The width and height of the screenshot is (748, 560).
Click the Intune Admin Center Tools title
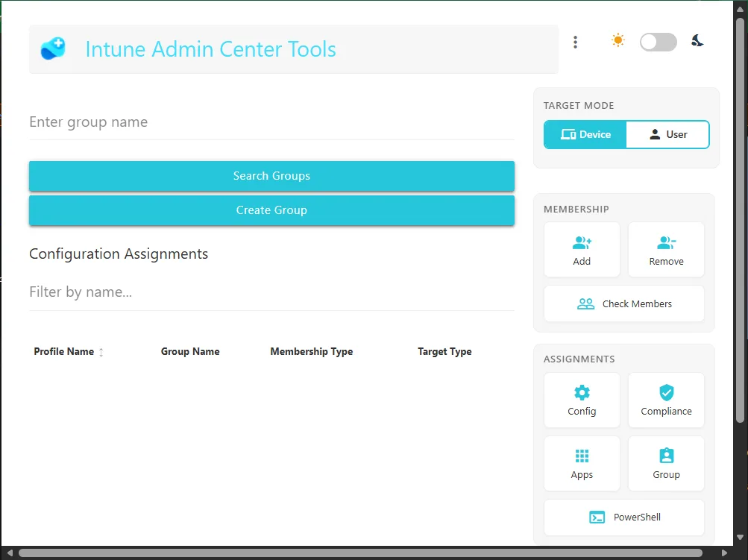coord(210,49)
